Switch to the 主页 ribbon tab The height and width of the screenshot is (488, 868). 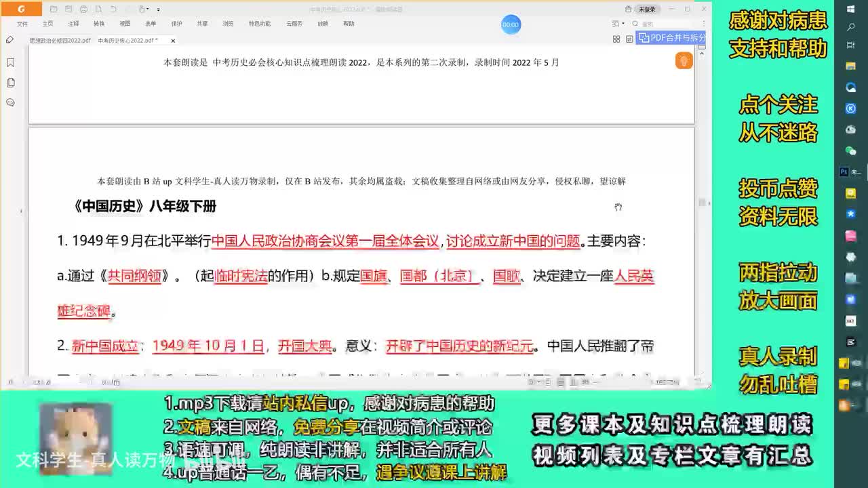coord(47,24)
